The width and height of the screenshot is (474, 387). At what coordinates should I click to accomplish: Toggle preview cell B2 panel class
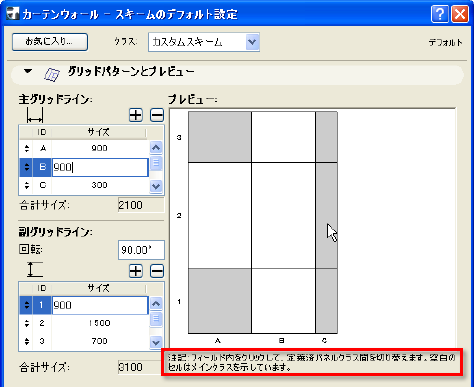tap(283, 215)
